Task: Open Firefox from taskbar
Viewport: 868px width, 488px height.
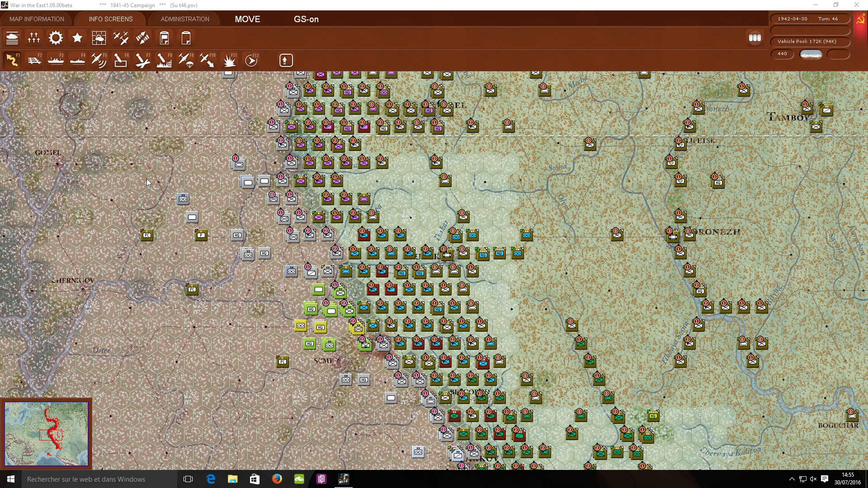Action: (277, 479)
